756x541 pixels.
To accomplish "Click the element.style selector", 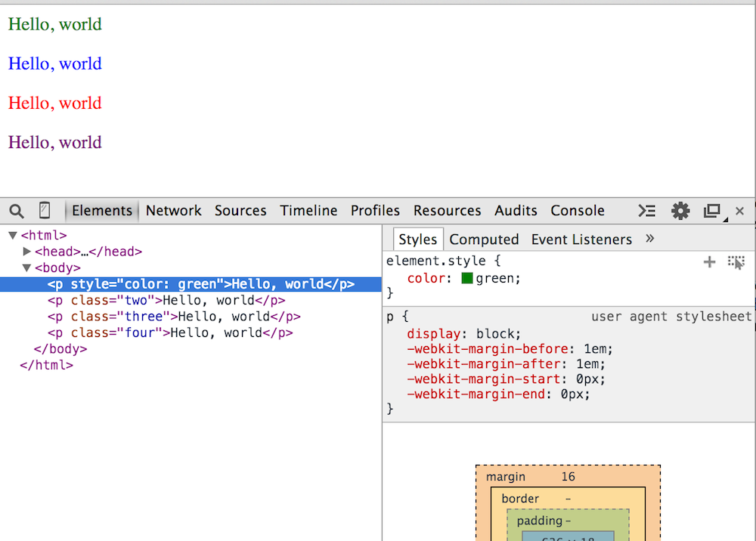I will (x=436, y=261).
